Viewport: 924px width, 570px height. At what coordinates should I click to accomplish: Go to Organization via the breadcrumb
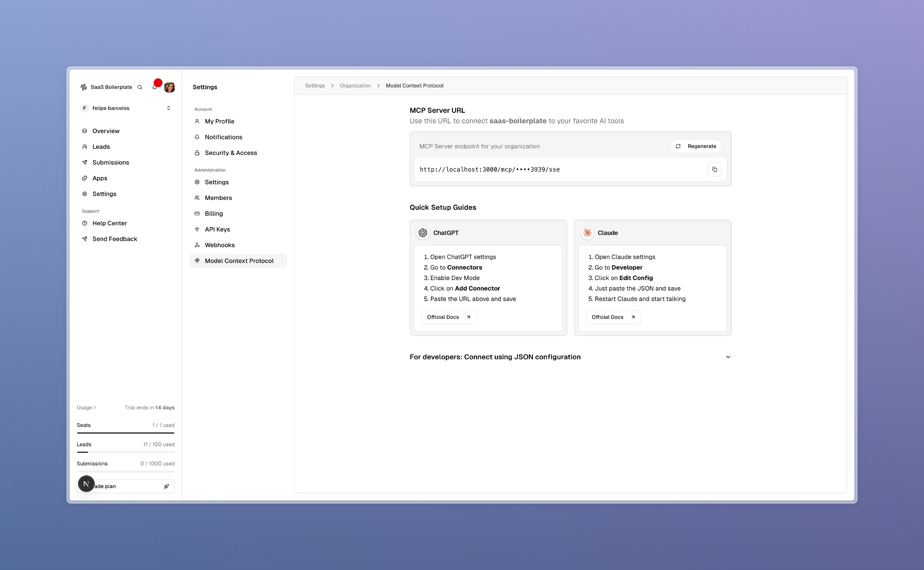[x=354, y=86]
